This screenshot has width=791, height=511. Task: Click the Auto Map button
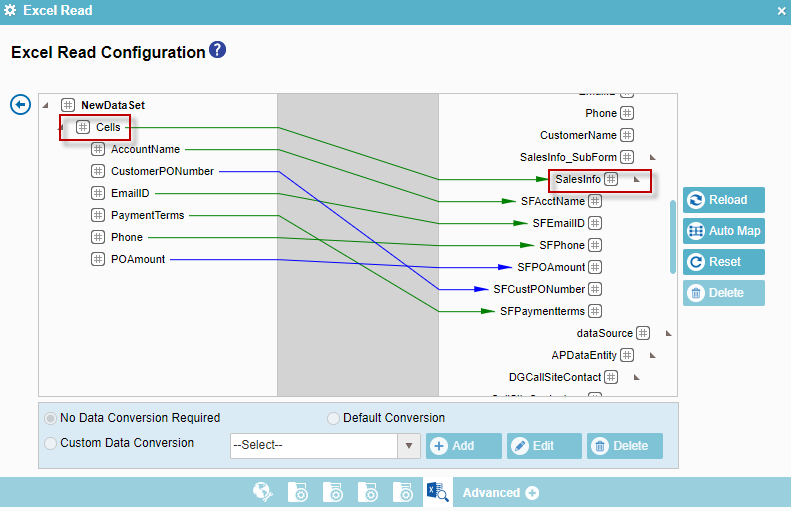pyautogui.click(x=724, y=231)
